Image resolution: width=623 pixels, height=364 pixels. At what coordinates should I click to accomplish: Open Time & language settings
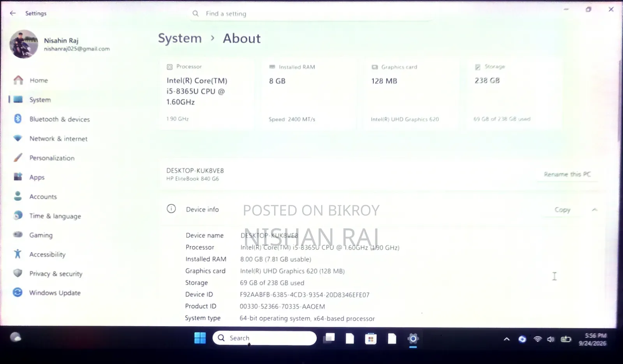click(55, 216)
